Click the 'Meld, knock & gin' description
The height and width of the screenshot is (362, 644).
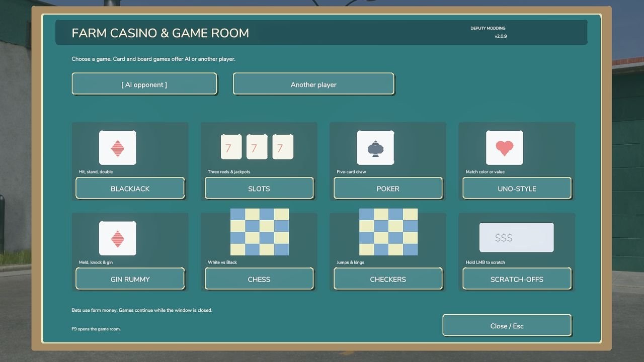[96, 262]
